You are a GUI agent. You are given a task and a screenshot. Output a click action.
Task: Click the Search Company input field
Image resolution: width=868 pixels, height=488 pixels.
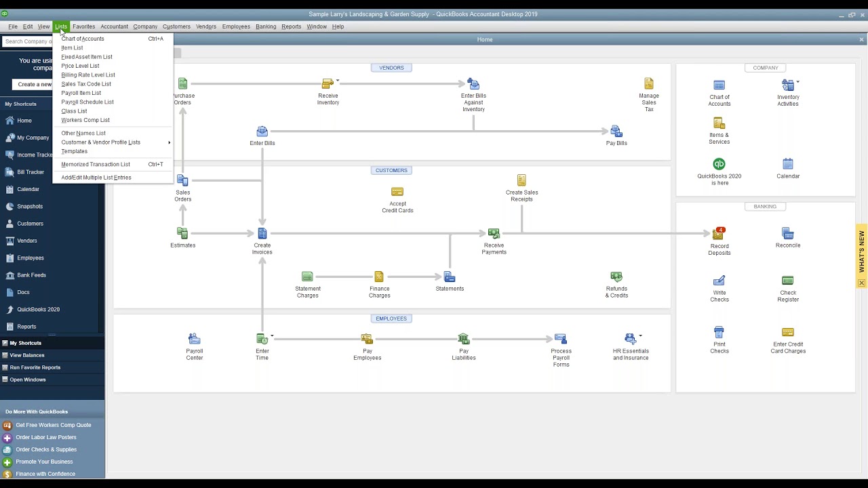pos(27,41)
